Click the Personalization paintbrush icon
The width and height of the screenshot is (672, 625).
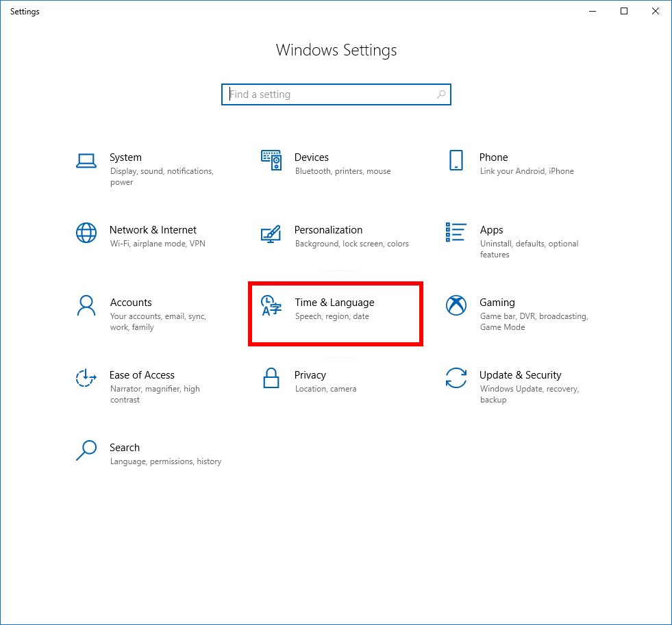coord(271,233)
